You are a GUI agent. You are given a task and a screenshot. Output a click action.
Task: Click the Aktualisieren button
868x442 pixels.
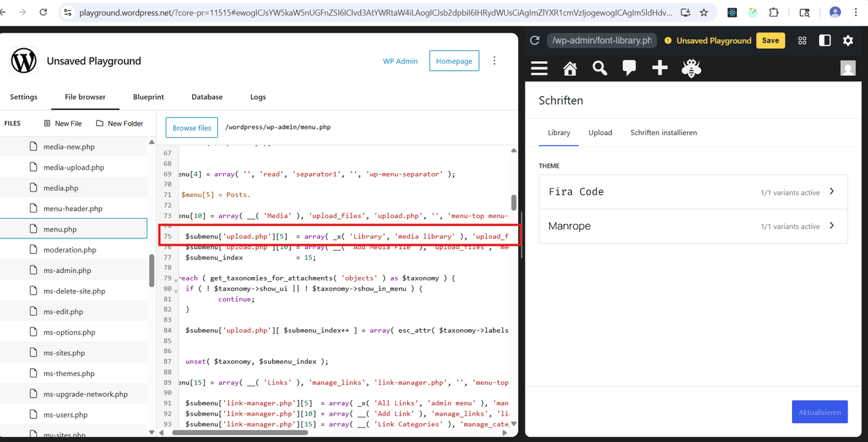tap(820, 412)
